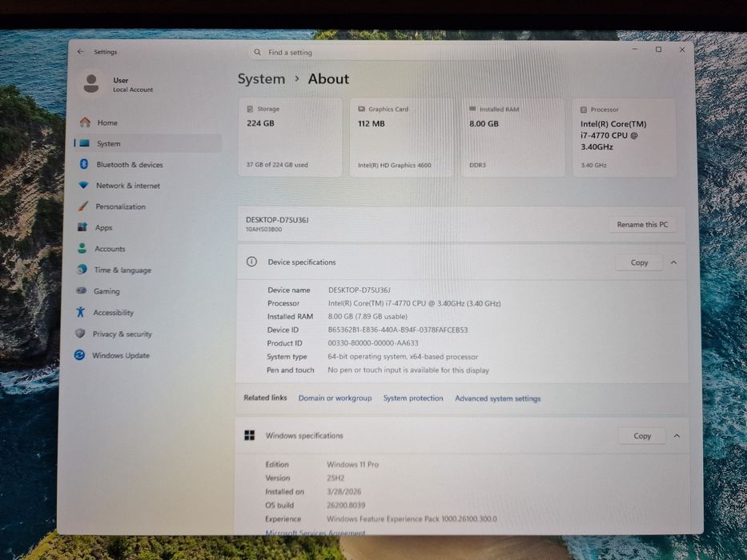Click the Time & language globe icon

[82, 270]
